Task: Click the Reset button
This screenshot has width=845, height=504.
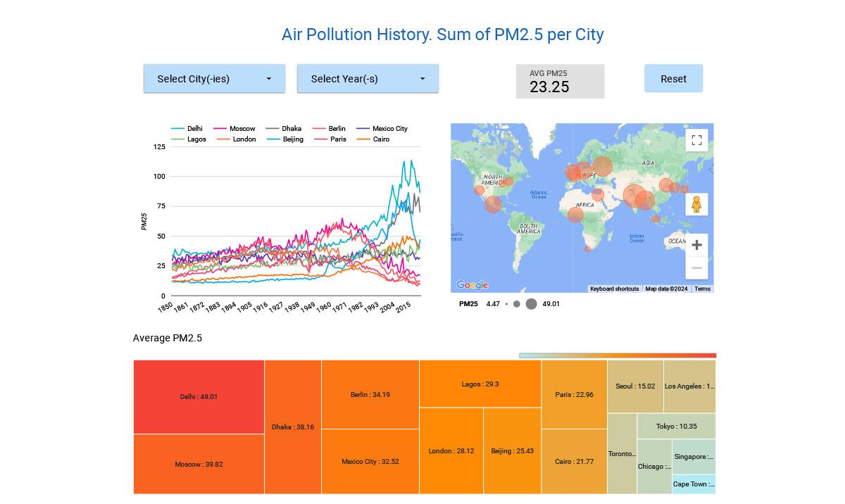Action: pos(673,79)
